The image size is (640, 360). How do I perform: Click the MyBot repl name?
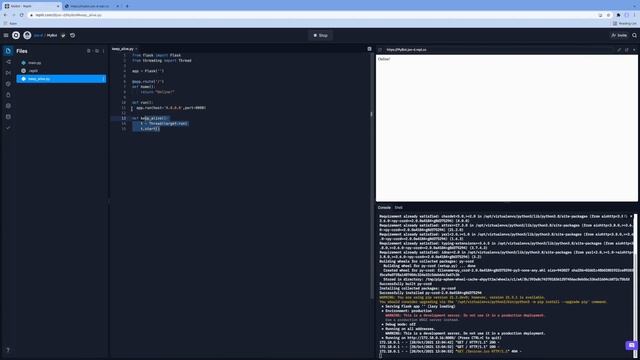click(x=52, y=36)
